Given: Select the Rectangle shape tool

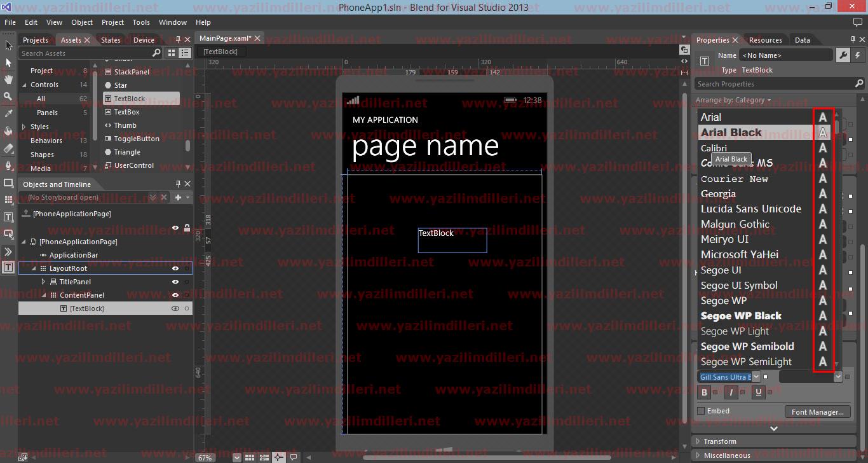Looking at the screenshot, I should [8, 183].
